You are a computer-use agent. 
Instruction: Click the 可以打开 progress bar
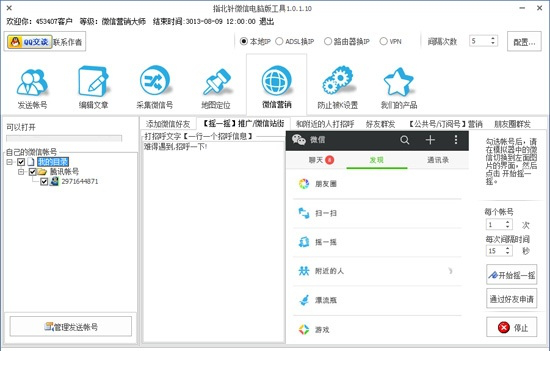pyautogui.click(x=64, y=138)
